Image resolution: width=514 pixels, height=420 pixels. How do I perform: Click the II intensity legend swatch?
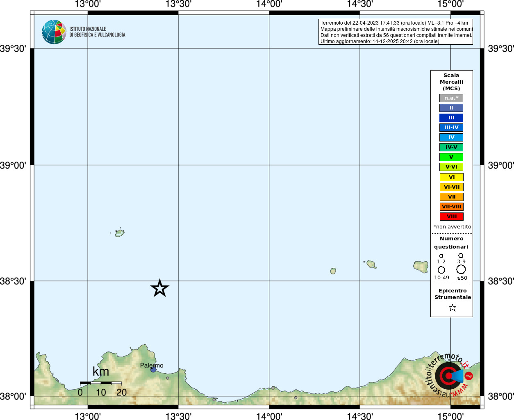[451, 108]
